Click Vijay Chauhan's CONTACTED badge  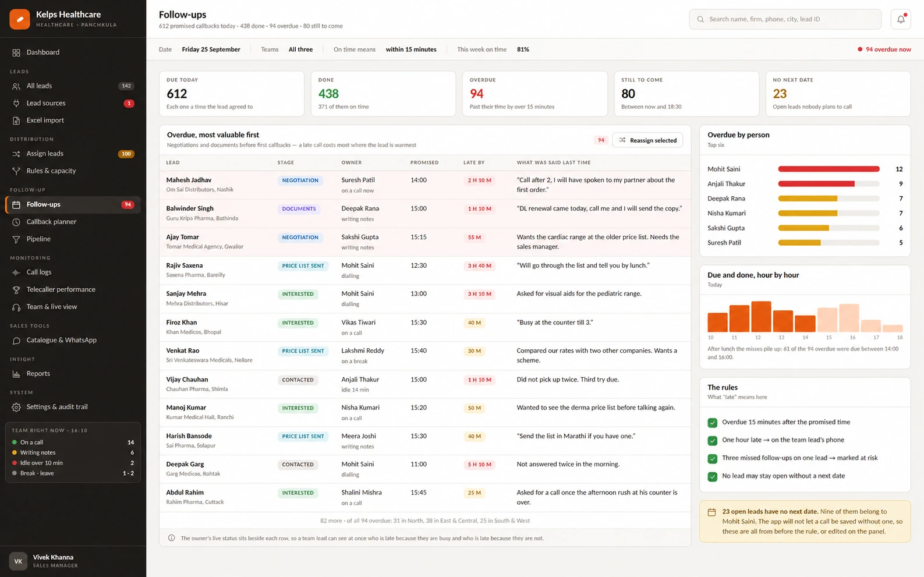[298, 380]
